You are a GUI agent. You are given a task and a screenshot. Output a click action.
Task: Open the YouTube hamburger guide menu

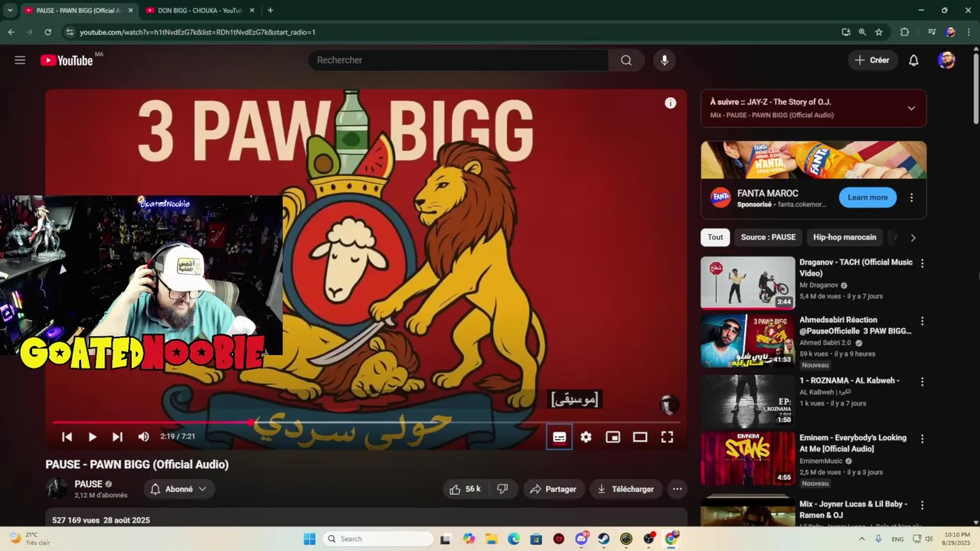click(20, 60)
